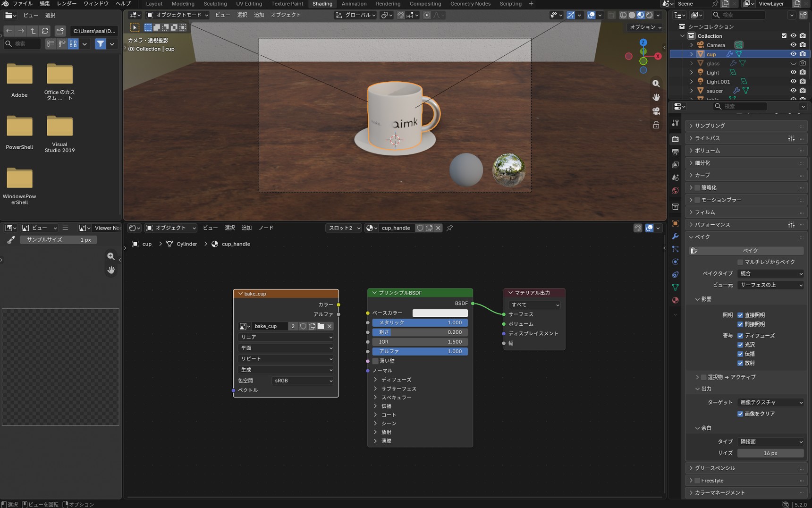Open the ターゲット image texture dropdown
The height and width of the screenshot is (508, 812).
click(770, 403)
